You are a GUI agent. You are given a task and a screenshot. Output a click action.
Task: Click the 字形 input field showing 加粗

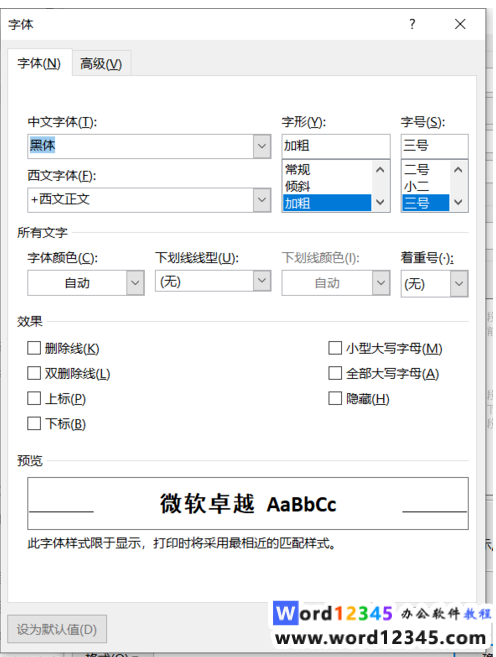pos(336,146)
